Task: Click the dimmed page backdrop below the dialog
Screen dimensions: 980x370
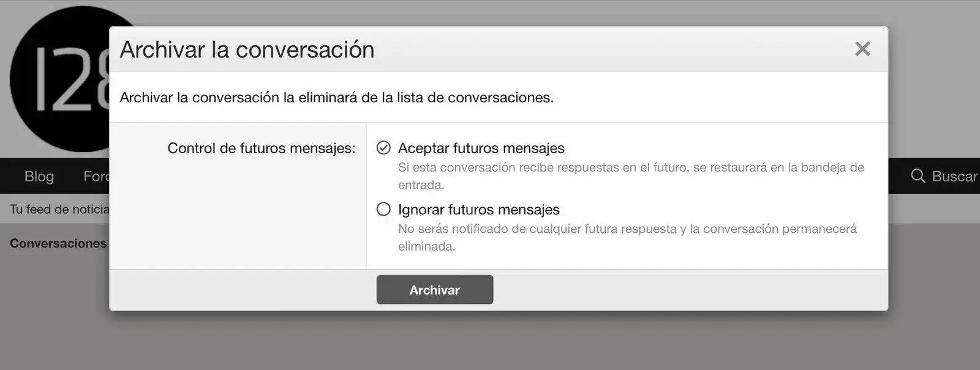Action: coord(490,343)
